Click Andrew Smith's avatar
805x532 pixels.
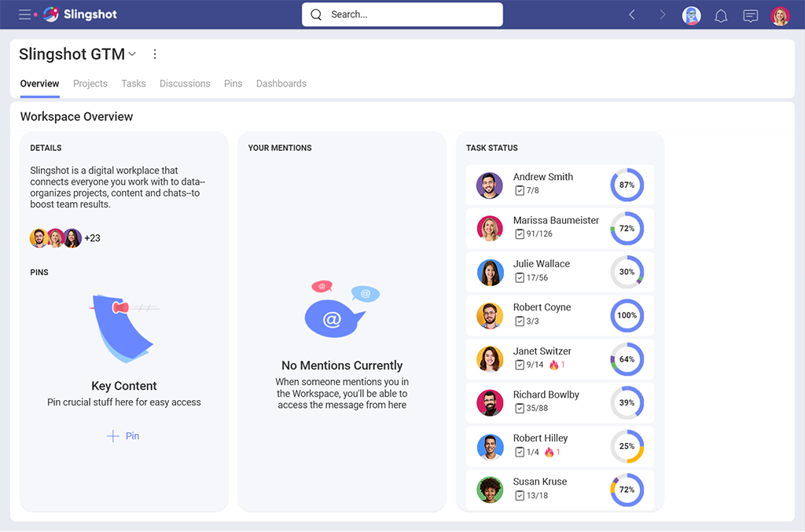[489, 185]
